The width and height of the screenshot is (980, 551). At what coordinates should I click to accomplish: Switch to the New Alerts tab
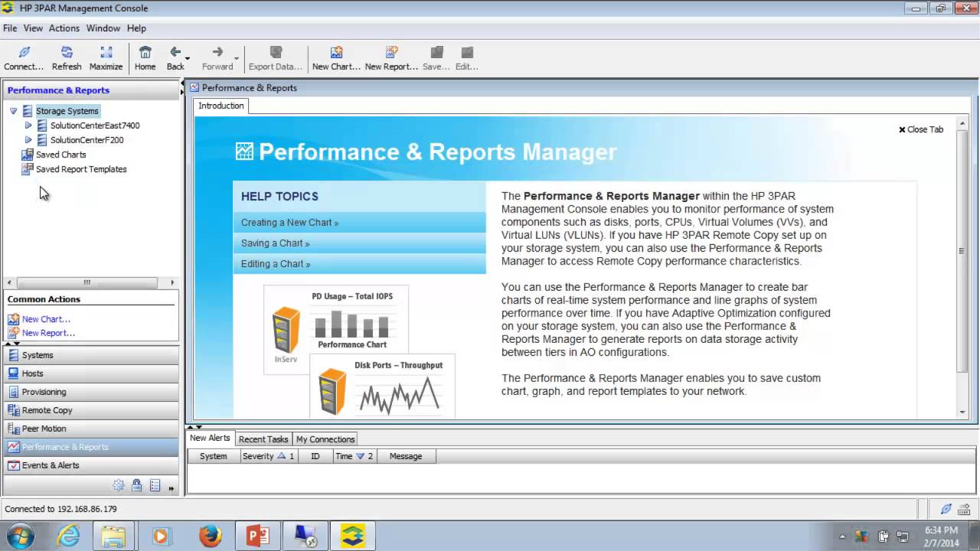[210, 439]
